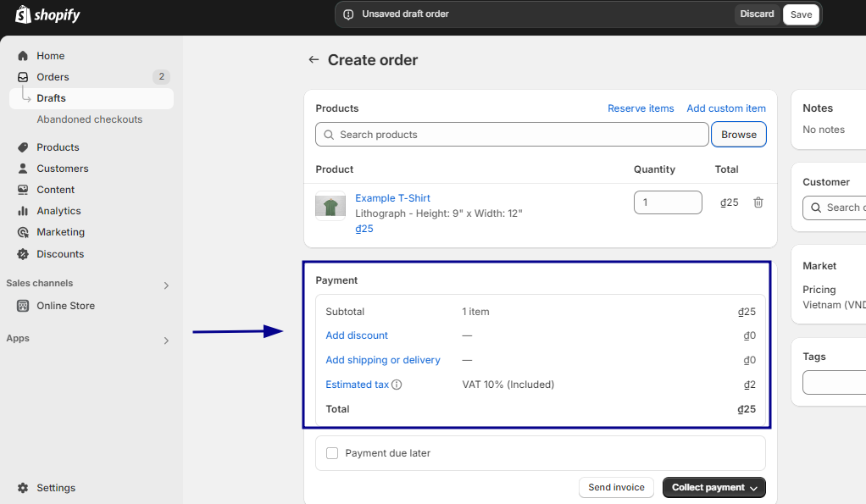This screenshot has height=504, width=866.
Task: Click the back arrow beside Create order
Action: 314,59
